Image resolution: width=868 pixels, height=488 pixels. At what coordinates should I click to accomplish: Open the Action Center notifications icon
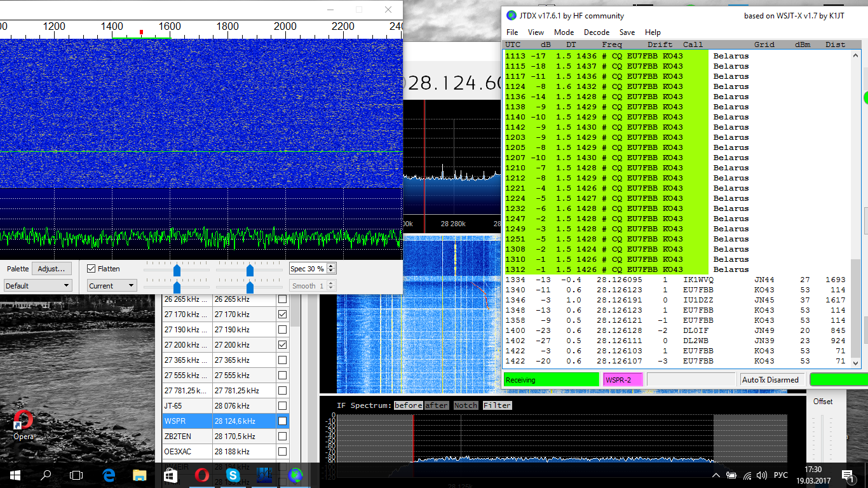(x=847, y=475)
